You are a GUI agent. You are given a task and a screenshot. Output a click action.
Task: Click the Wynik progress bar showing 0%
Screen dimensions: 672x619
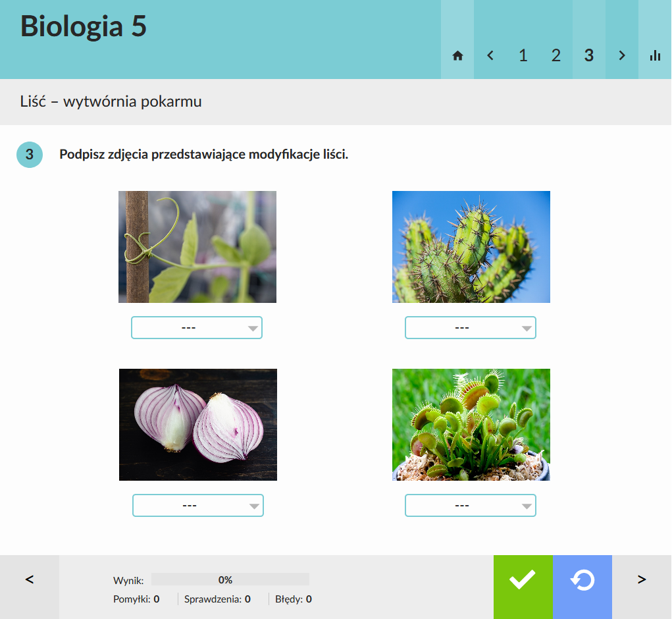[230, 579]
